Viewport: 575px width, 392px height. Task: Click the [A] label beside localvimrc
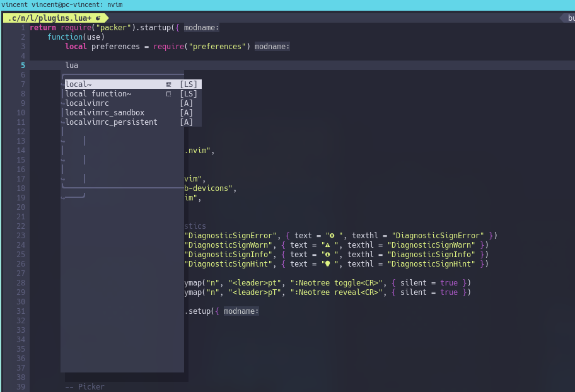pos(185,103)
